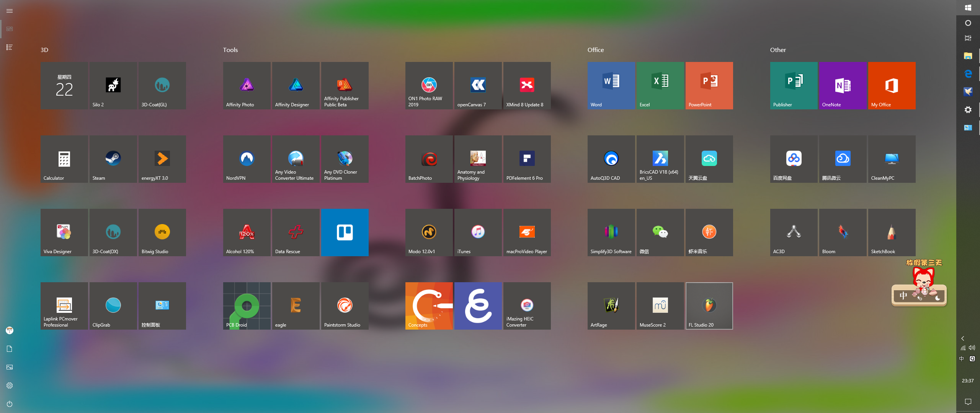Viewport: 980px width, 413px height.
Task: Click the Windows Start logo on taskbar
Action: click(x=968, y=8)
